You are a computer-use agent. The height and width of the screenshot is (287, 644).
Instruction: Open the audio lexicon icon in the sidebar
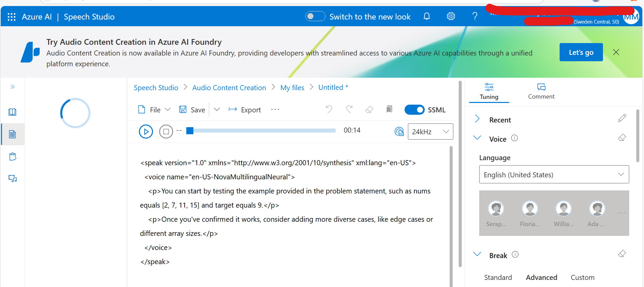point(12,178)
